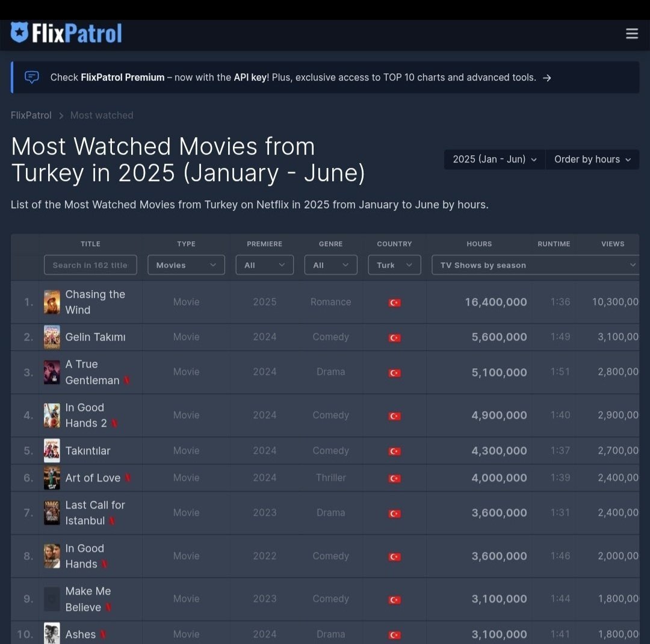Viewport: 650px width, 644px height.
Task: Click the PREMIERE column header
Action: (264, 244)
